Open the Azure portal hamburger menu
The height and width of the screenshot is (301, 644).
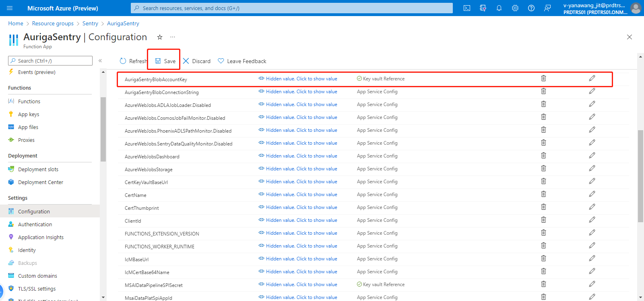pyautogui.click(x=10, y=8)
